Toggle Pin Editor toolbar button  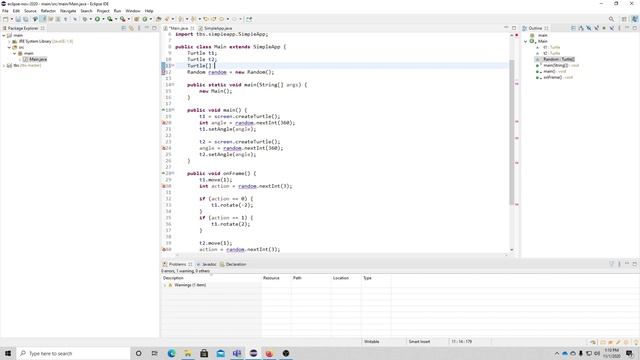249,19
